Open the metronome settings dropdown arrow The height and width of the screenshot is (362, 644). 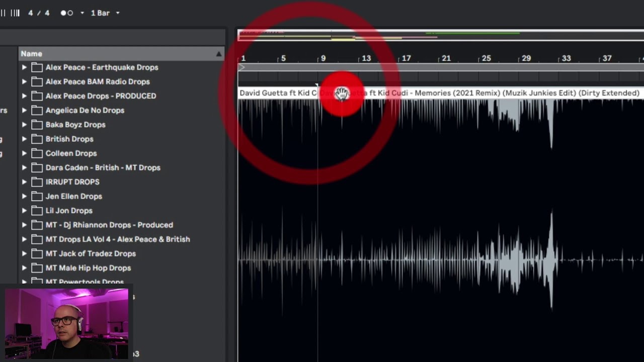82,13
